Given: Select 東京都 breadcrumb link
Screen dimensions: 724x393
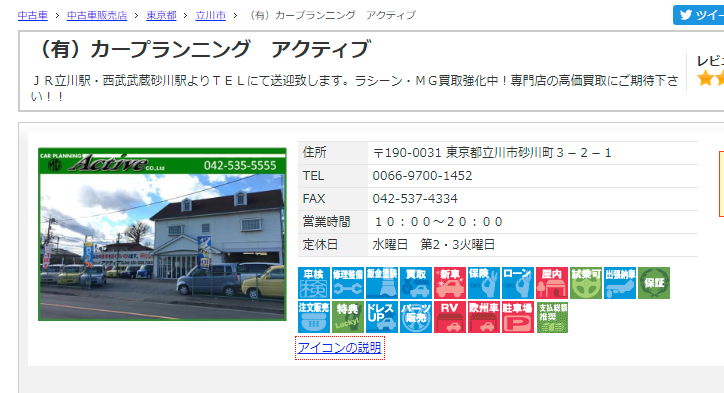Looking at the screenshot, I should pos(161,15).
